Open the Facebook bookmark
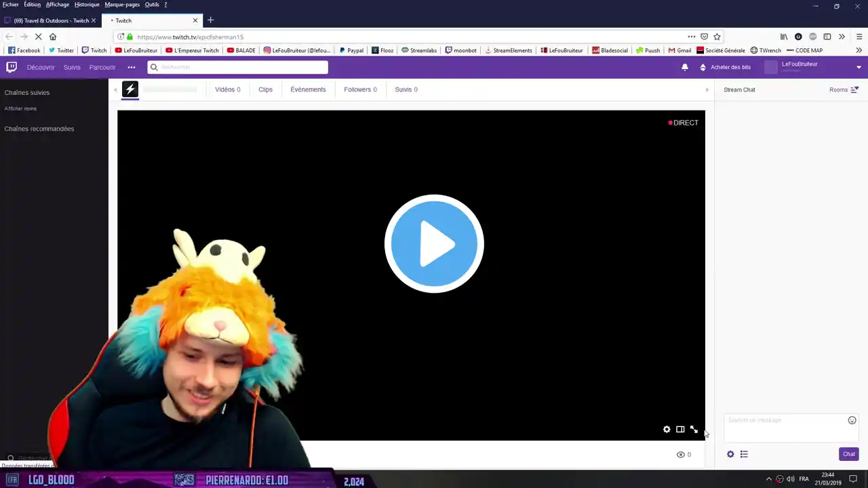This screenshot has height=488, width=868. [x=24, y=50]
